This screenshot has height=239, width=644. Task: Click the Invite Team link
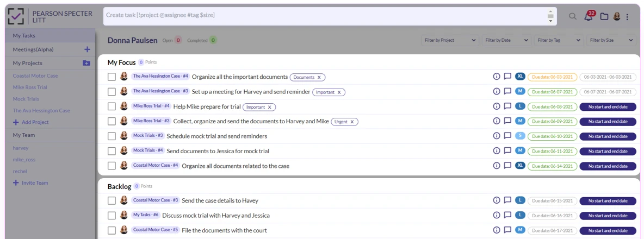click(35, 183)
